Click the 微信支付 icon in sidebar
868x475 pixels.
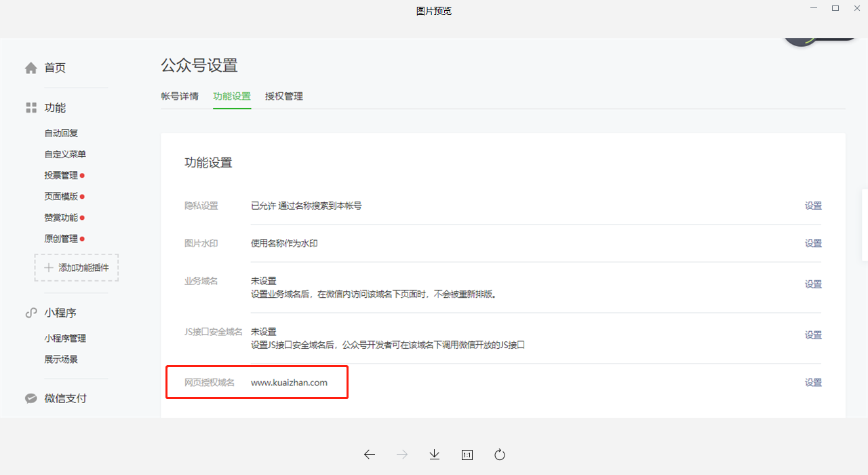pyautogui.click(x=31, y=398)
